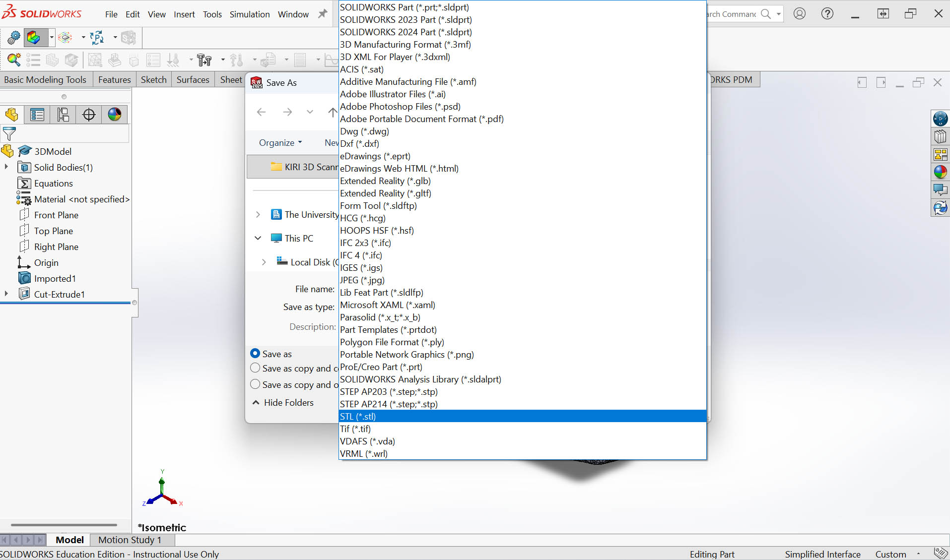950x560 pixels.
Task: Expand the Local Disk node
Action: click(264, 262)
